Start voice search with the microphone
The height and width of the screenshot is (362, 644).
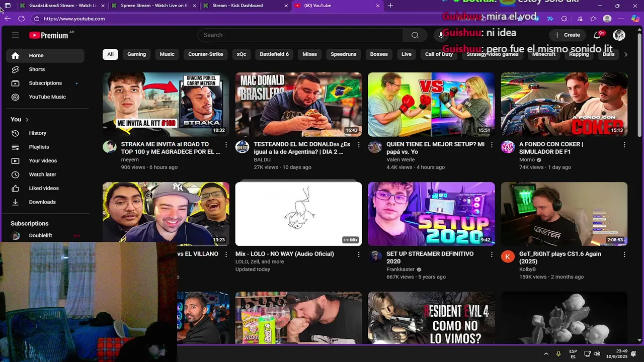pyautogui.click(x=441, y=35)
